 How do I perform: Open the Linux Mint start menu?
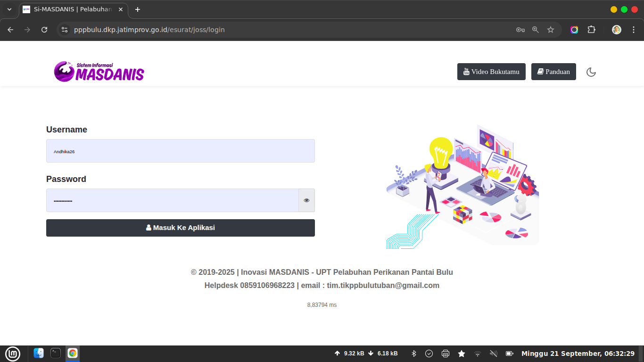point(13,354)
